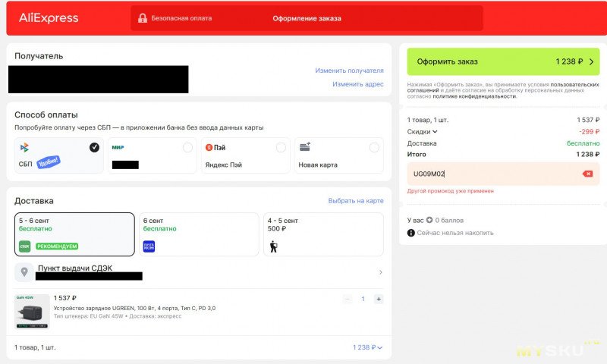Screen dimensions: 607x364
Task: Click the secure payment lock icon
Action: [x=143, y=17]
